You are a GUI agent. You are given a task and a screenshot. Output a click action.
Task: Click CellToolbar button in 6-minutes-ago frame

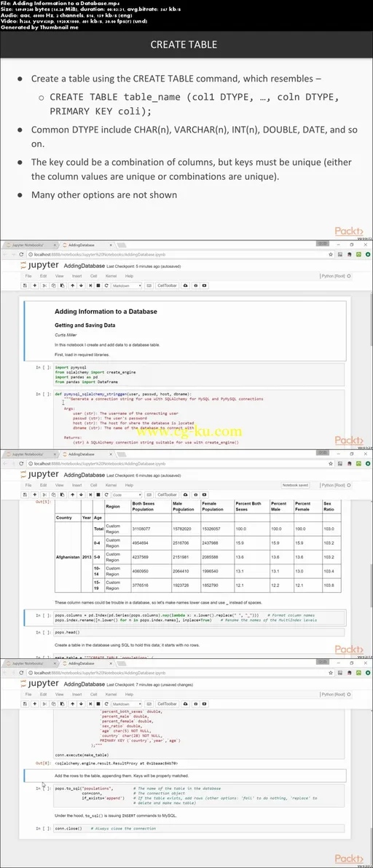point(167,494)
